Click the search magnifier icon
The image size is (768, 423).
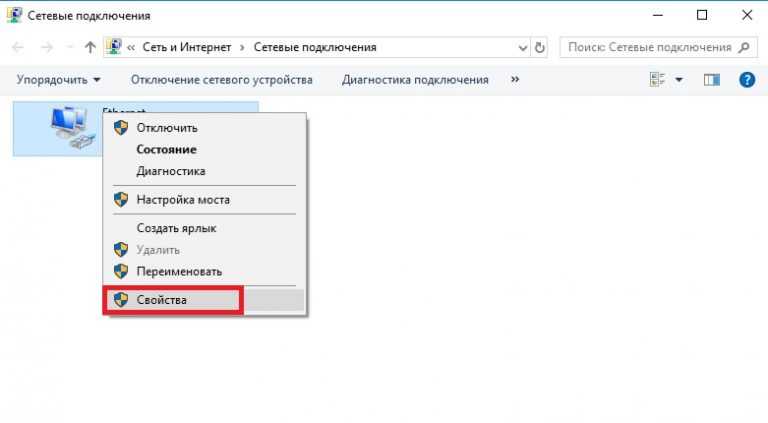(744, 47)
